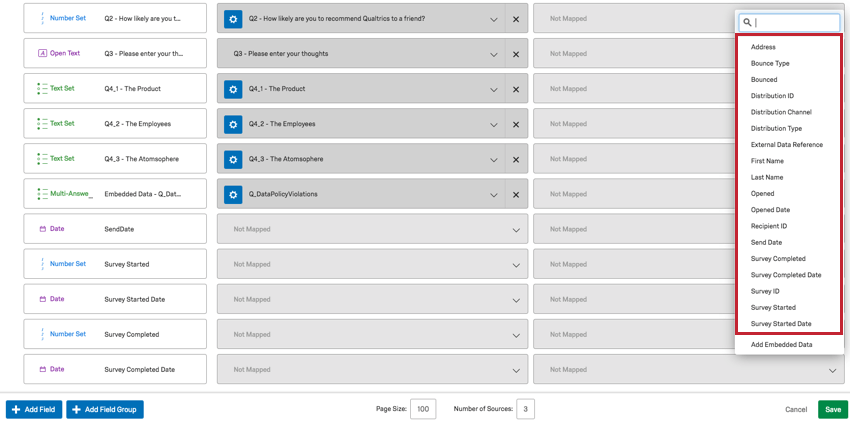Select Distribution Channel from the field list
Viewport: 850px width, 425px height.
[x=781, y=112]
